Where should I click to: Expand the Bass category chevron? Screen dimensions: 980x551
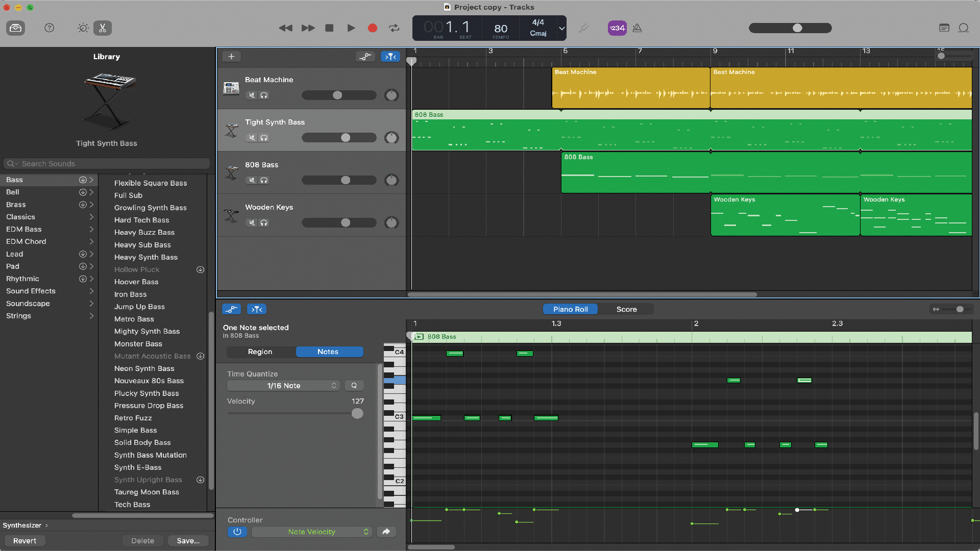click(91, 180)
